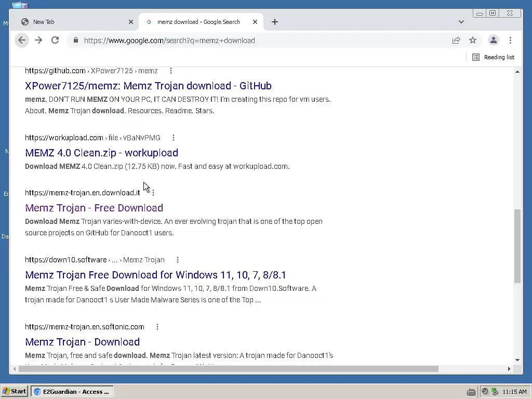Open Memz Trojan Free Download for Windows link
This screenshot has width=532, height=399.
(155, 275)
